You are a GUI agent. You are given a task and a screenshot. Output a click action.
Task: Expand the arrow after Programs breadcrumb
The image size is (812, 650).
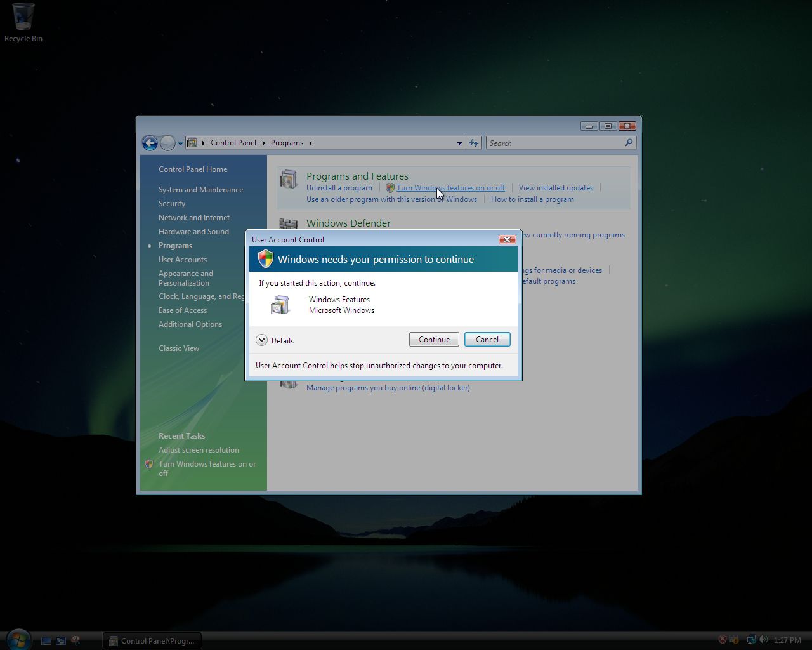[x=311, y=143]
